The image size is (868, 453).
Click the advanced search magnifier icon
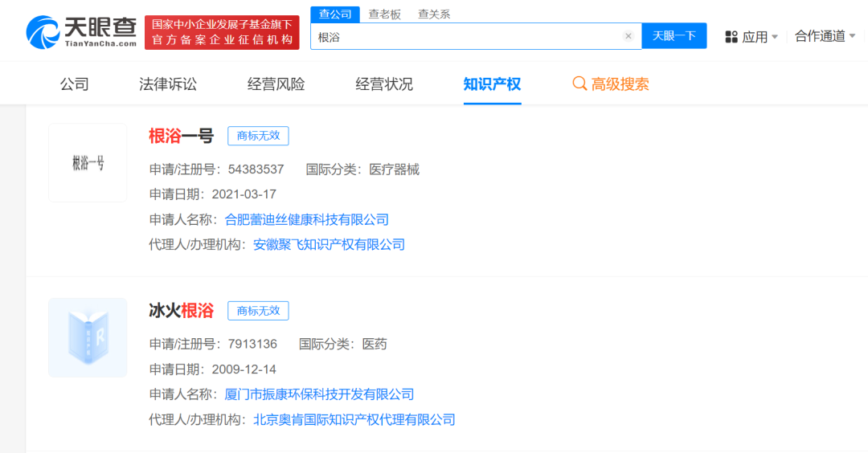579,84
